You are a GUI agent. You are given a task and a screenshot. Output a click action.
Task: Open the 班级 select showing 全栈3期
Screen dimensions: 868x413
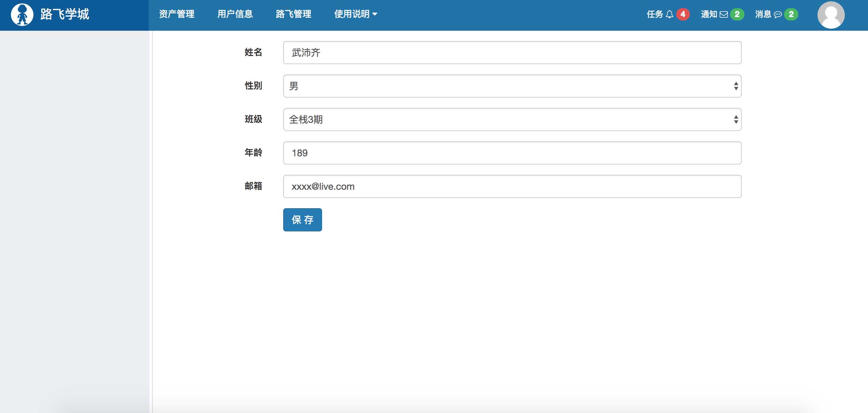[512, 119]
